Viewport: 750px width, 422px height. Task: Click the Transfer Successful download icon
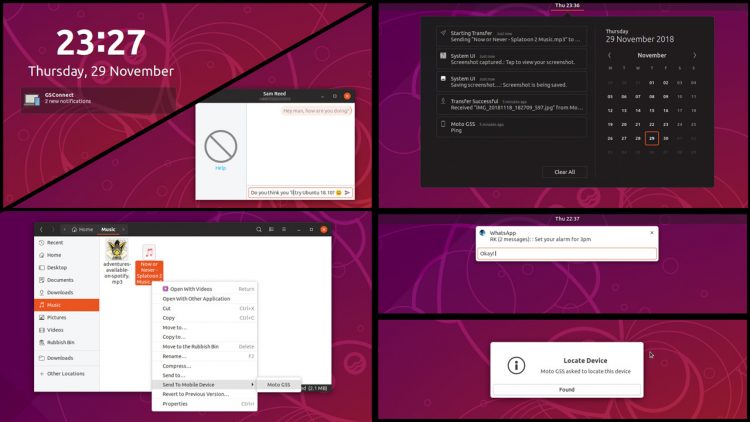[x=443, y=101]
